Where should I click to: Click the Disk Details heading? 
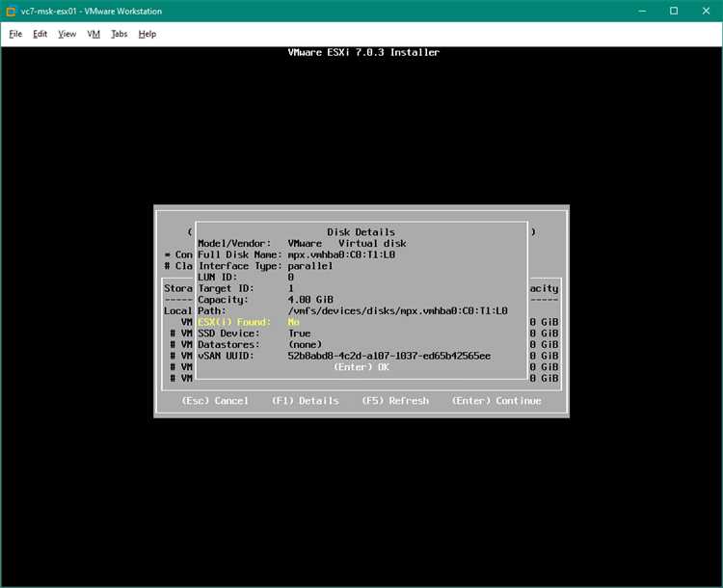tap(361, 232)
